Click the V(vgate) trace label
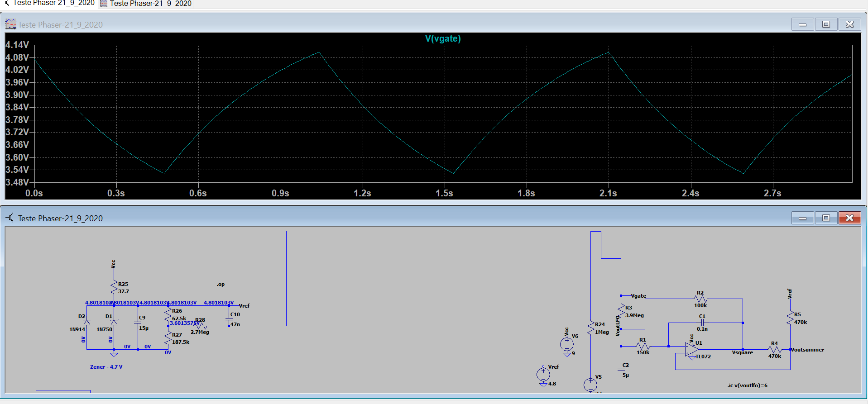 tap(443, 38)
